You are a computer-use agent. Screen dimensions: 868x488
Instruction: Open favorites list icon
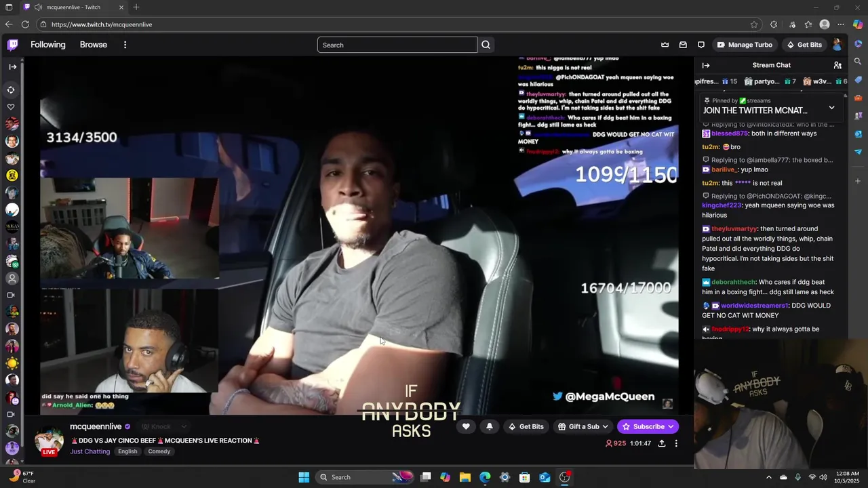pyautogui.click(x=808, y=24)
